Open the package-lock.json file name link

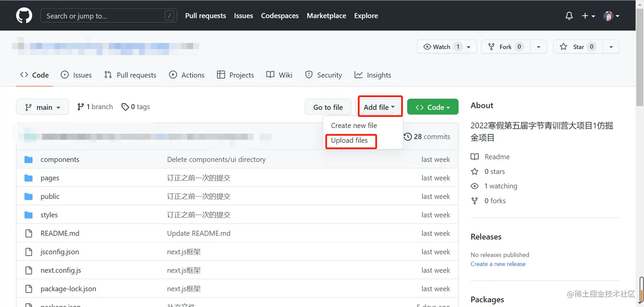[68, 289]
